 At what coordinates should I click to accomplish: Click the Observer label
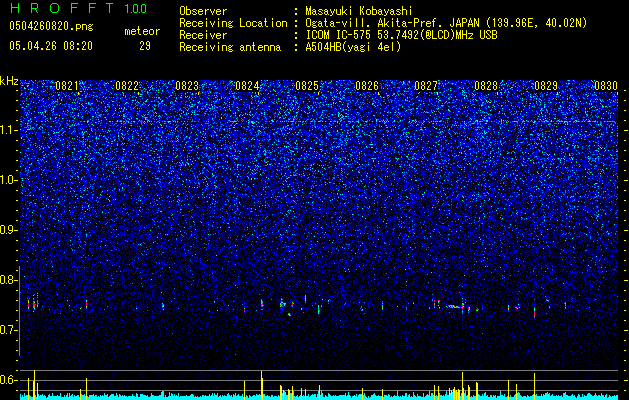click(203, 11)
